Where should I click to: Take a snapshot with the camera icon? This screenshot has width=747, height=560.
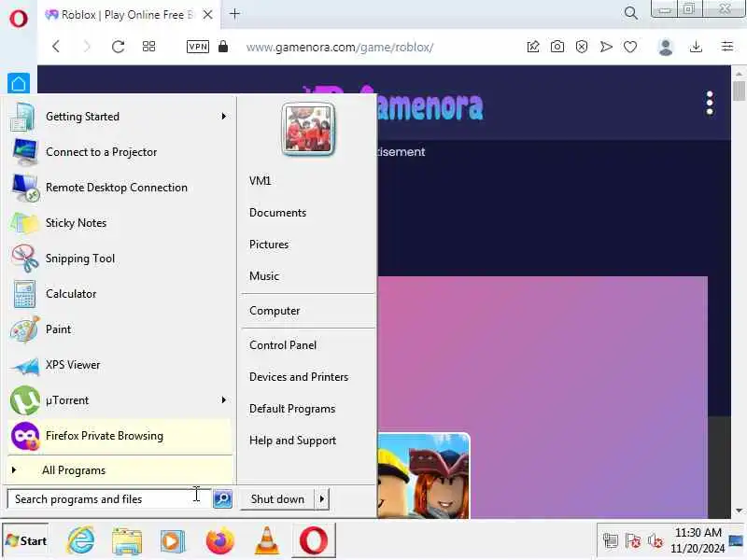point(557,47)
